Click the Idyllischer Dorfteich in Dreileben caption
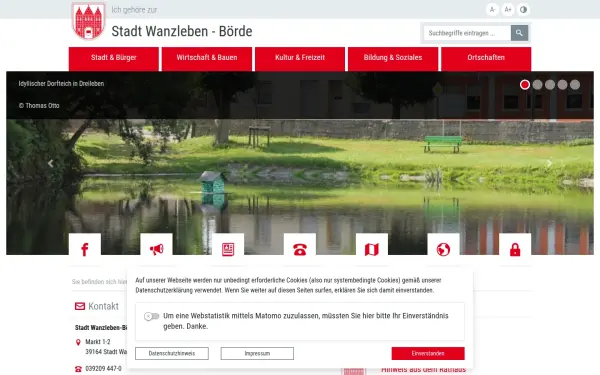 (61, 83)
